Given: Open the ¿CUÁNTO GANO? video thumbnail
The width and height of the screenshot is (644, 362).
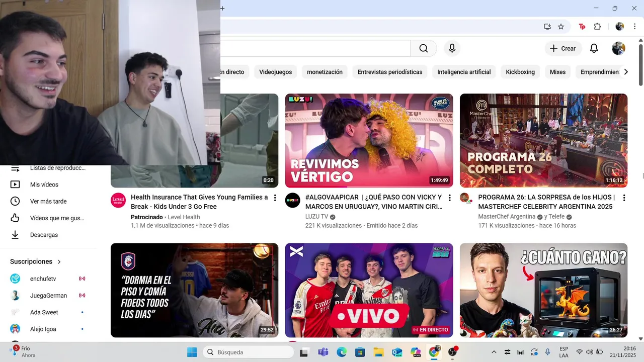Looking at the screenshot, I should [543, 290].
